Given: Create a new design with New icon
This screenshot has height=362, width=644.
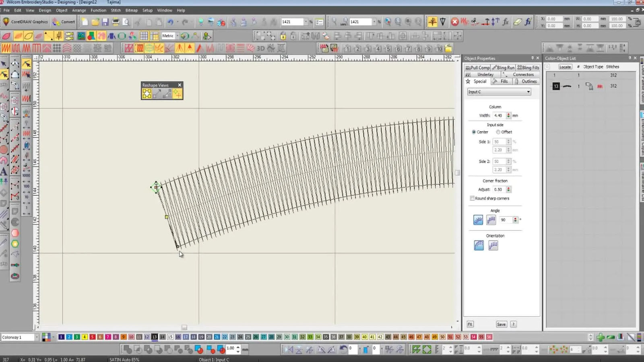Looking at the screenshot, I should tap(85, 22).
